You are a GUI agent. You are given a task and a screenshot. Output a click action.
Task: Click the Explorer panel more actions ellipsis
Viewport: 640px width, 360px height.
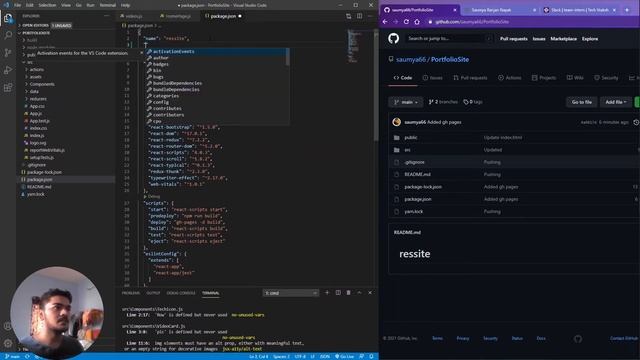pyautogui.click(x=107, y=16)
